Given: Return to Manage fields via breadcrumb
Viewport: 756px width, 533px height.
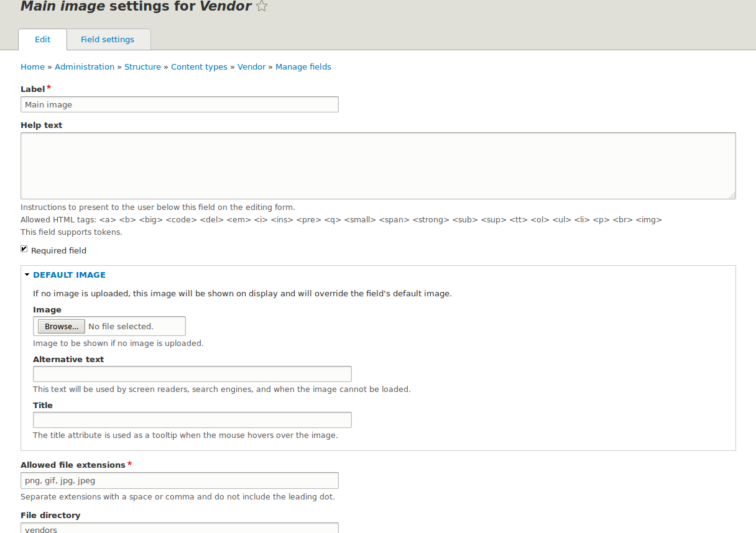Looking at the screenshot, I should (x=303, y=66).
